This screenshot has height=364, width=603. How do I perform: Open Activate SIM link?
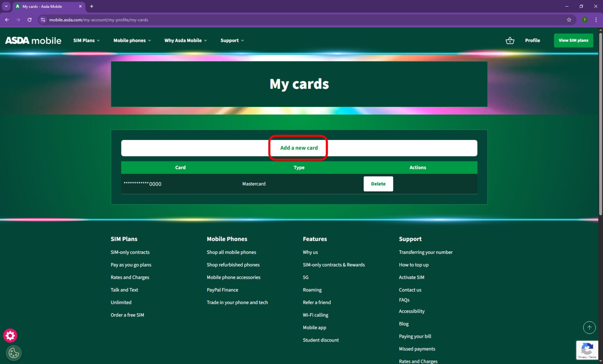click(x=411, y=277)
